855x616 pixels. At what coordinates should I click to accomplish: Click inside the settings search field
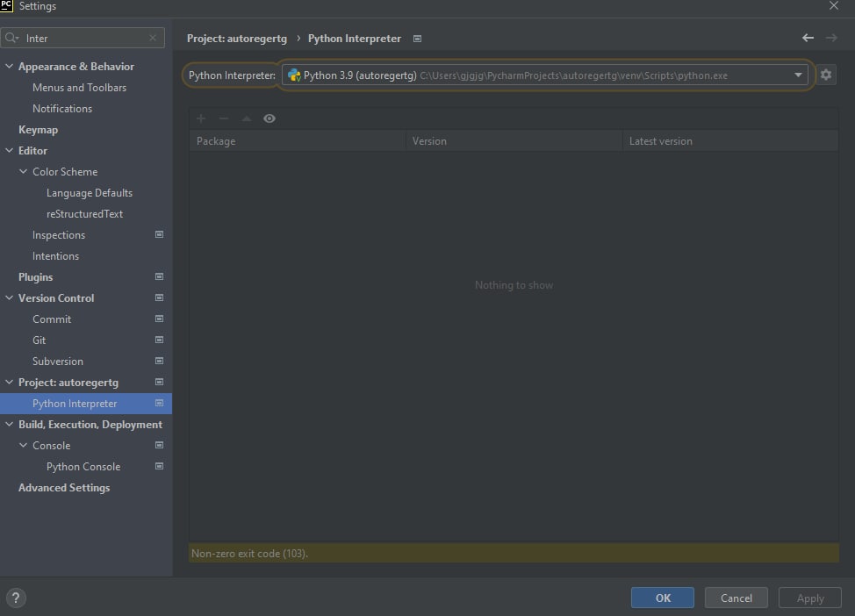[84, 38]
